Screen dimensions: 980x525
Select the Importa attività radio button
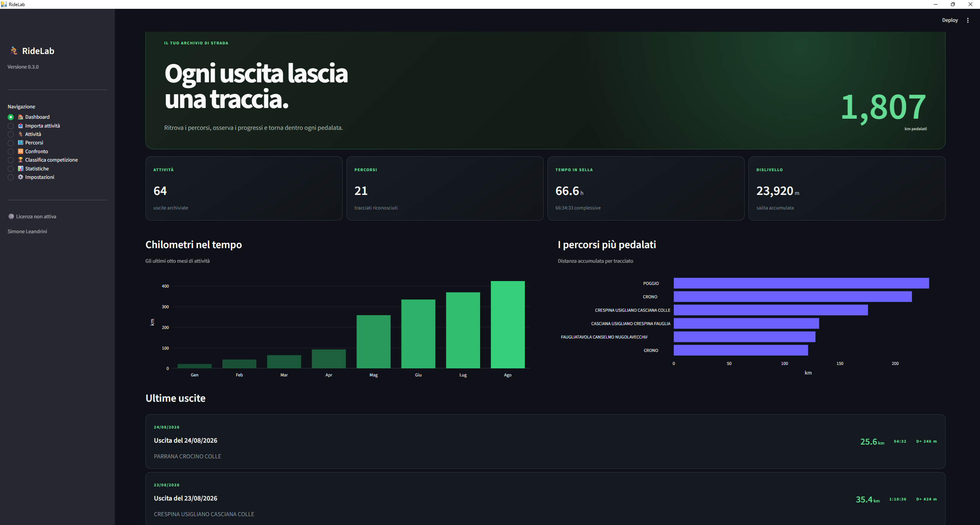tap(11, 126)
